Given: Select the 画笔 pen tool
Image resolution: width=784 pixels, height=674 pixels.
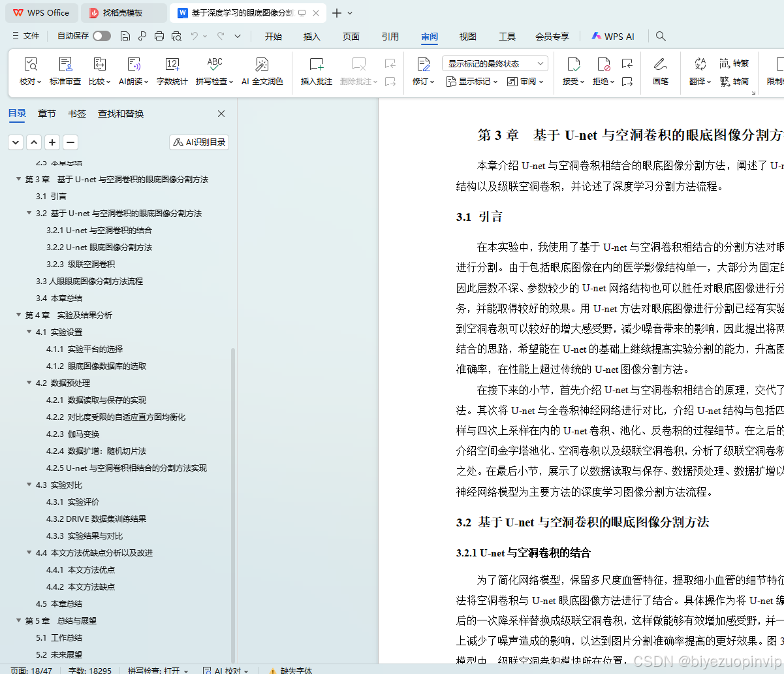Looking at the screenshot, I should click(661, 71).
